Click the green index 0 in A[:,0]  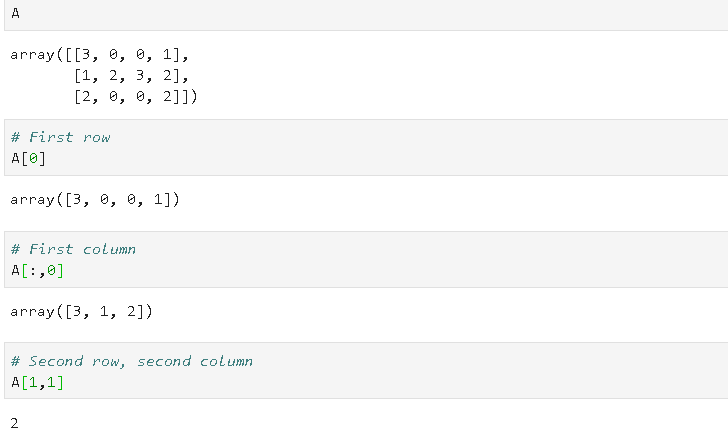[x=51, y=270]
